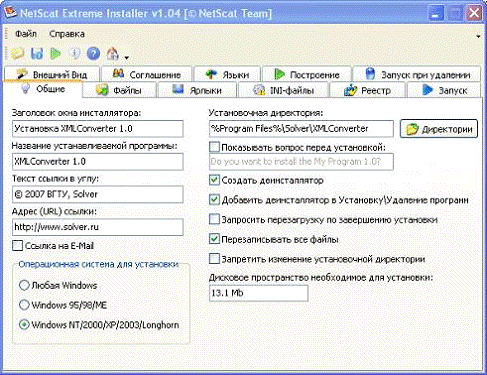487x375 pixels.
Task: Click the save floppy disk toolbar icon
Action: [37, 53]
